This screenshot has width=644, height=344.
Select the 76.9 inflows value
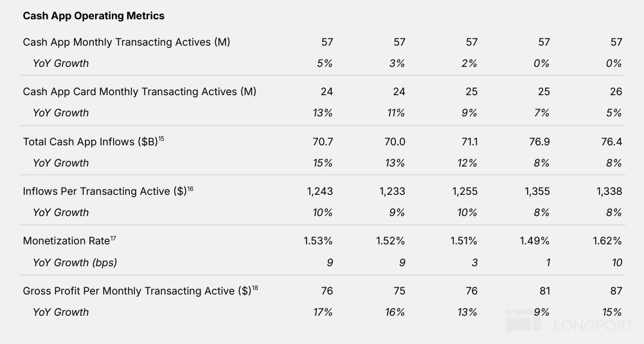pyautogui.click(x=539, y=141)
